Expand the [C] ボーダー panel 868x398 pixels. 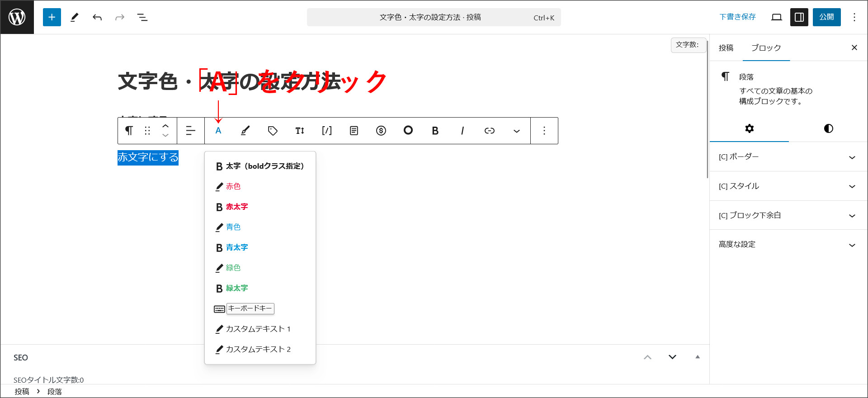pyautogui.click(x=788, y=157)
